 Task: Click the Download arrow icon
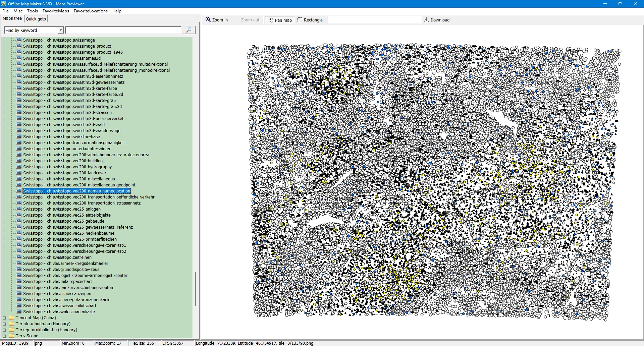(x=426, y=20)
